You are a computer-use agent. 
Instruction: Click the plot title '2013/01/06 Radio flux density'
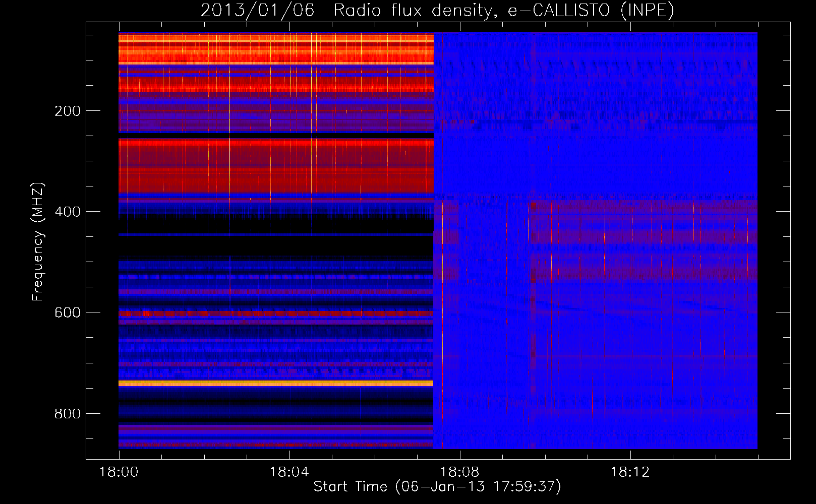[437, 10]
